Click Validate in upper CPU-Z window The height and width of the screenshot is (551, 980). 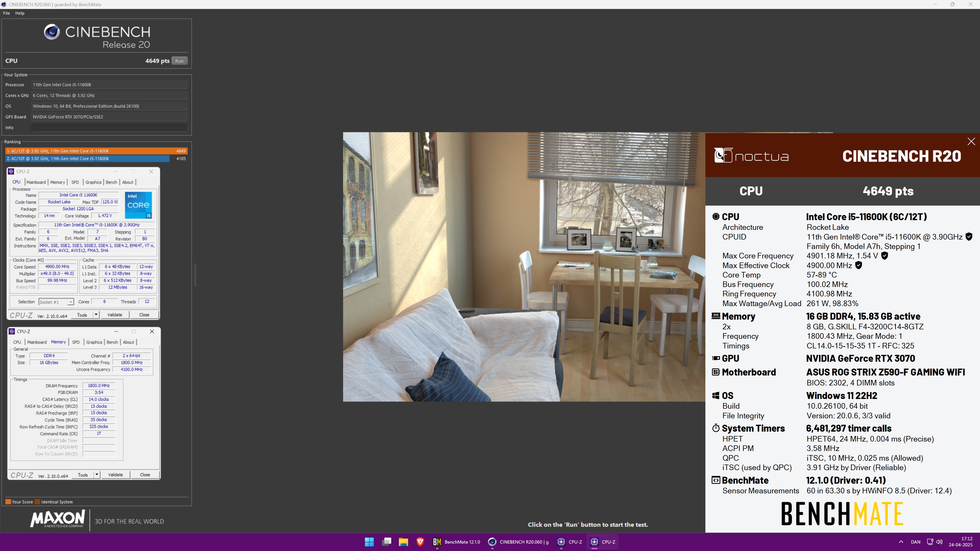(115, 315)
